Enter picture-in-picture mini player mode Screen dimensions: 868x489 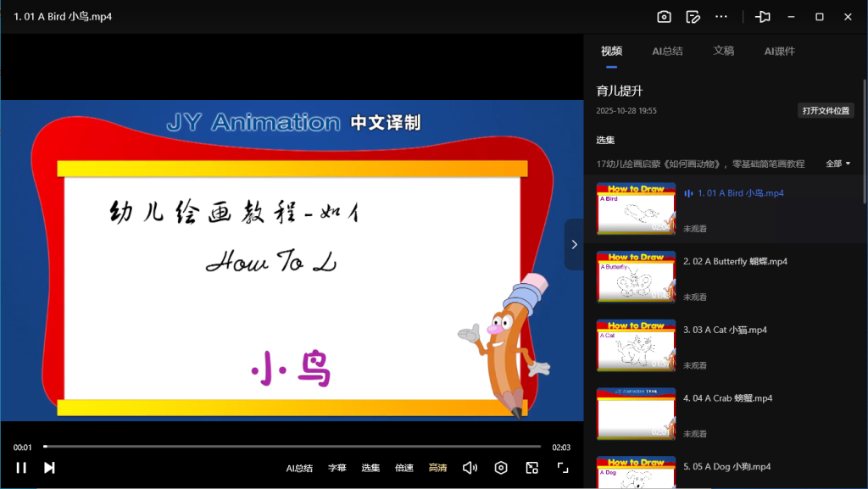531,467
